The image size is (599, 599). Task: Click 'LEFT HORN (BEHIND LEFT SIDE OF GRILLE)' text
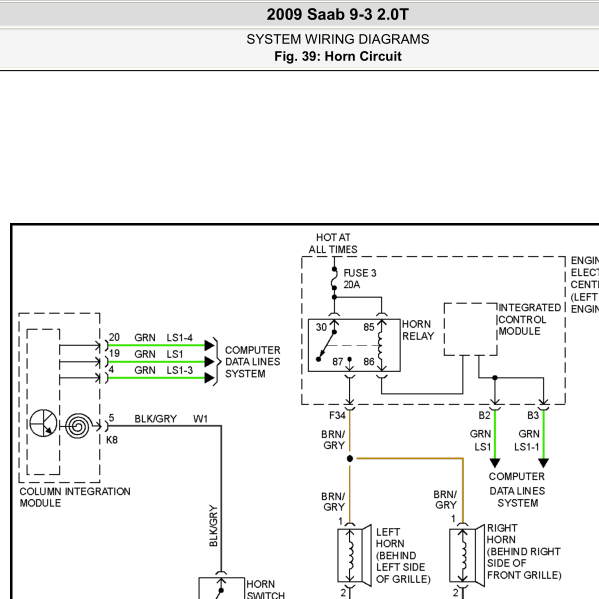[403, 555]
